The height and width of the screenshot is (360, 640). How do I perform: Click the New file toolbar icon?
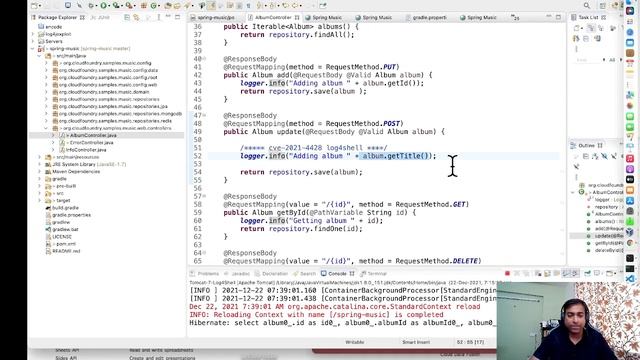click(x=35, y=5)
